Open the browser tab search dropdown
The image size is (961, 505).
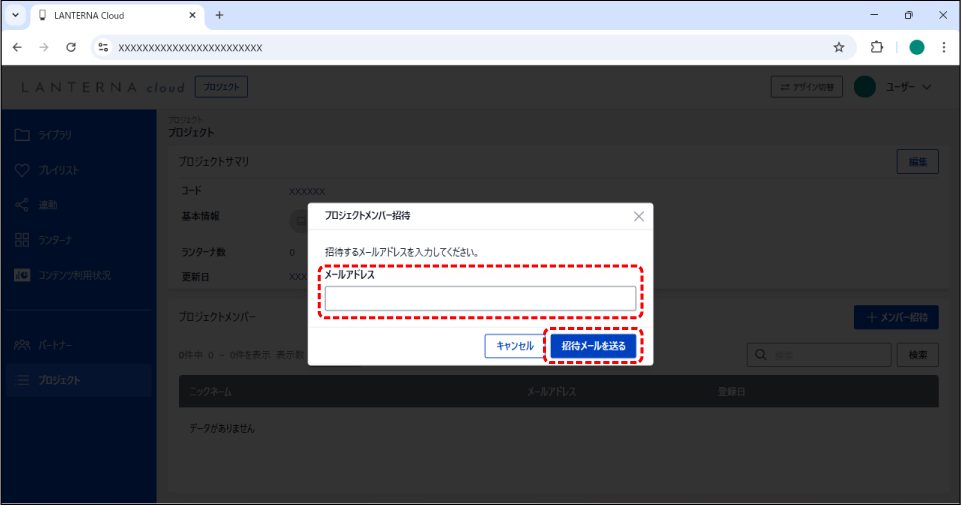[15, 15]
